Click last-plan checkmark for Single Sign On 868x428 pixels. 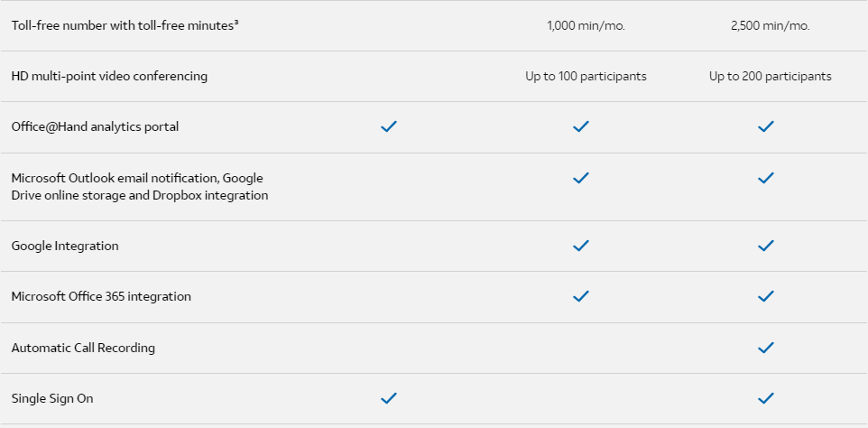(x=765, y=398)
